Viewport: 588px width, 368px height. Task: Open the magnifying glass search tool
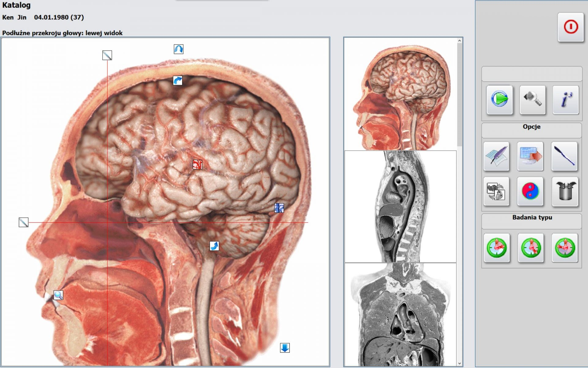[532, 99]
